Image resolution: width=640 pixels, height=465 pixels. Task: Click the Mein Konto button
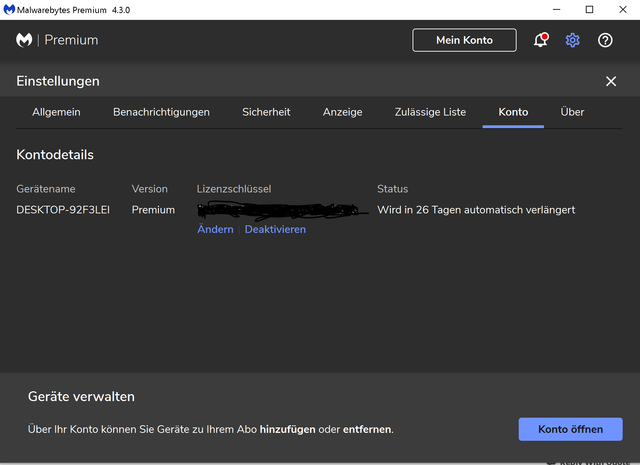pyautogui.click(x=464, y=40)
